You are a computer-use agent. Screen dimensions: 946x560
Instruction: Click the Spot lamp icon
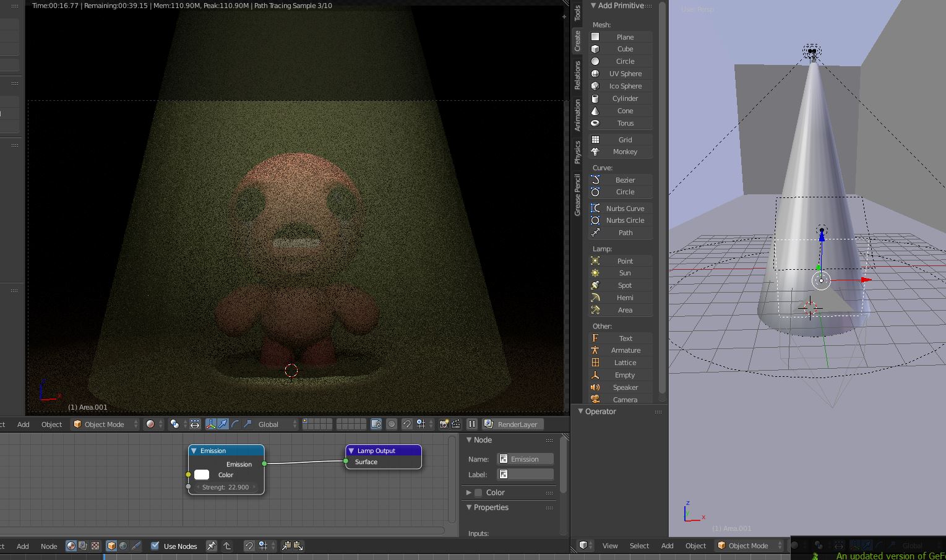tap(595, 285)
